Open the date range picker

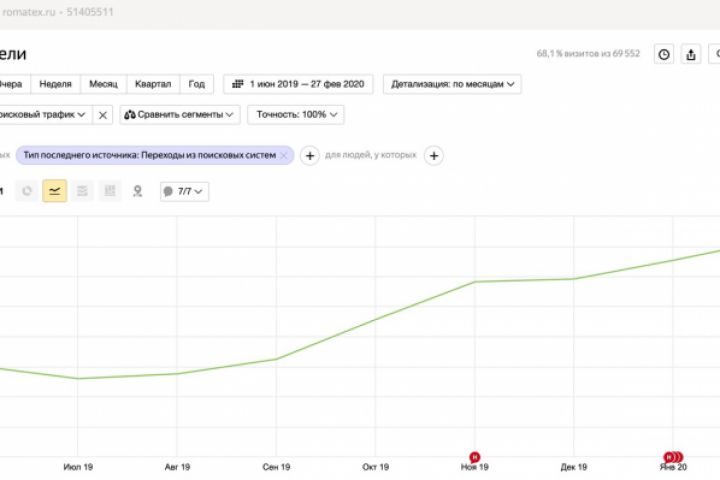(x=301, y=84)
